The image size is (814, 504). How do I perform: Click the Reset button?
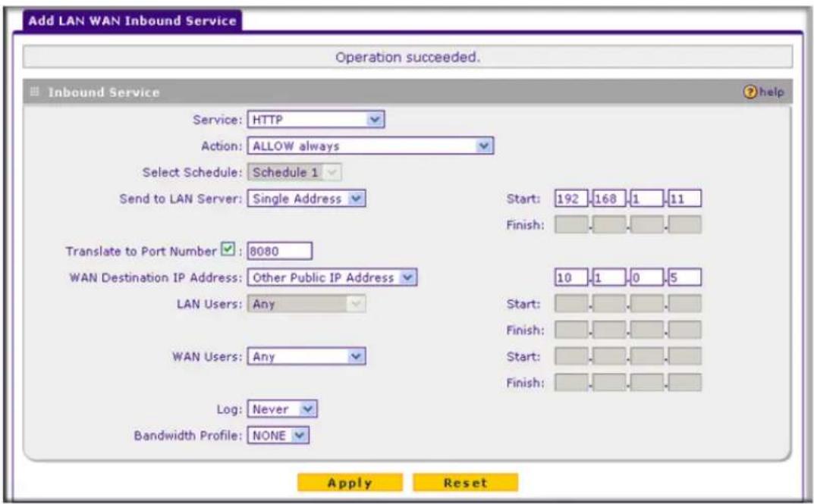(x=465, y=483)
